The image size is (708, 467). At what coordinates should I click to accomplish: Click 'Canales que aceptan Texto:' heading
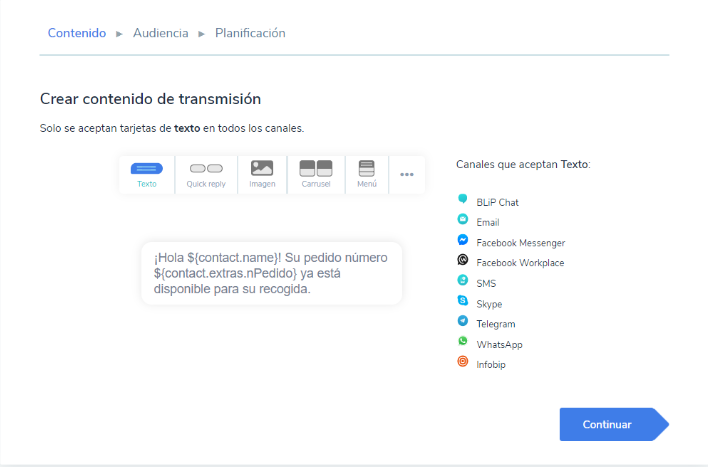523,164
